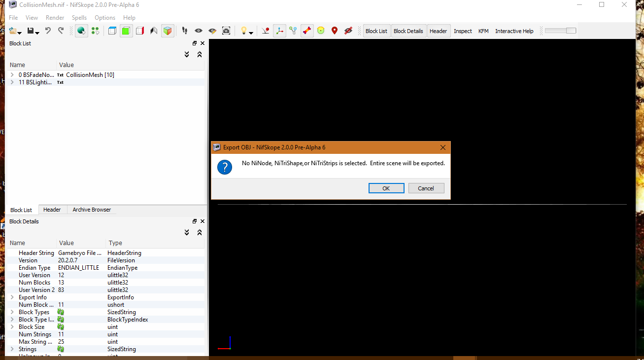644x360 pixels.
Task: Toggle visibility with the eye icon
Action: (x=199, y=31)
